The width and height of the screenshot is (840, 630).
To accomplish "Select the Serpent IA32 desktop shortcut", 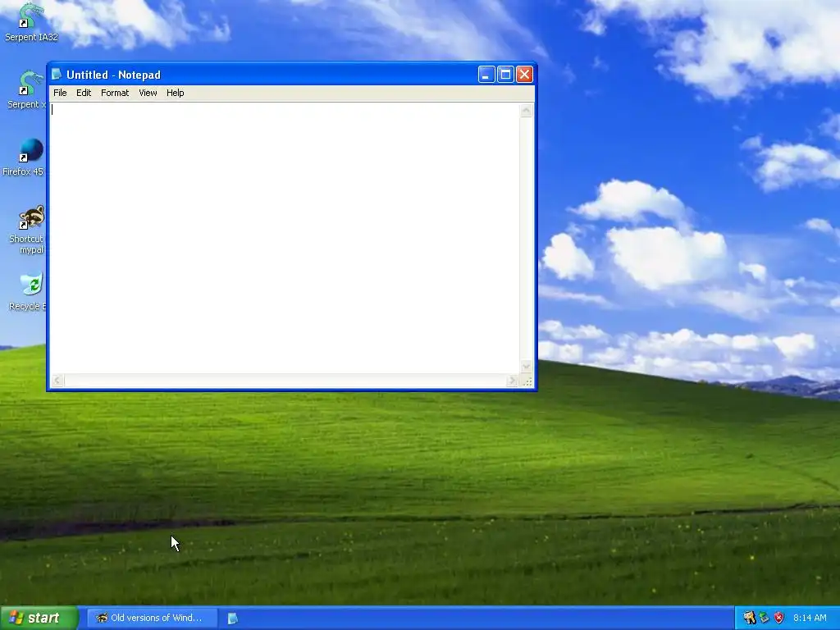I will point(31,22).
